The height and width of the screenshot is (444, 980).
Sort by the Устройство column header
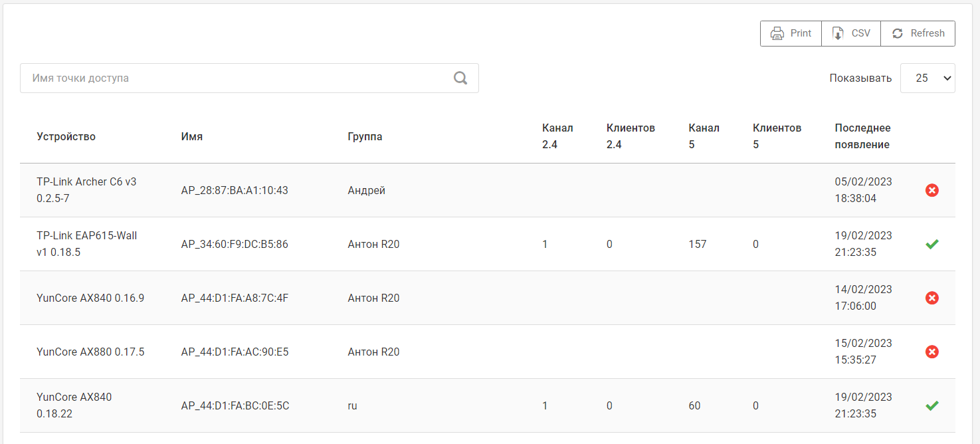coord(66,136)
